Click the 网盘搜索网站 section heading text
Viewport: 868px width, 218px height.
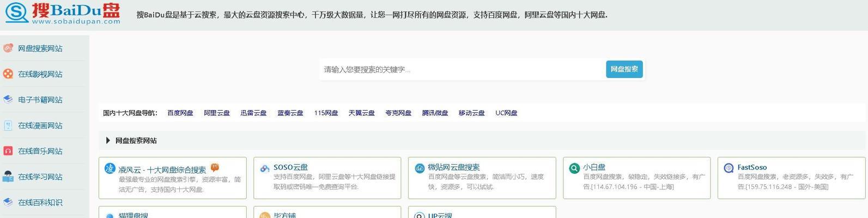click(x=136, y=141)
